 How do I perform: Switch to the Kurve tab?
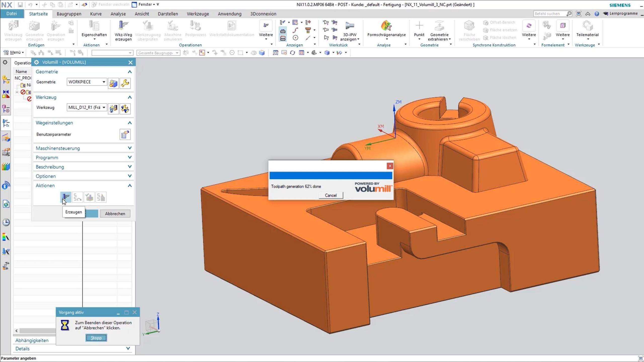(96, 14)
